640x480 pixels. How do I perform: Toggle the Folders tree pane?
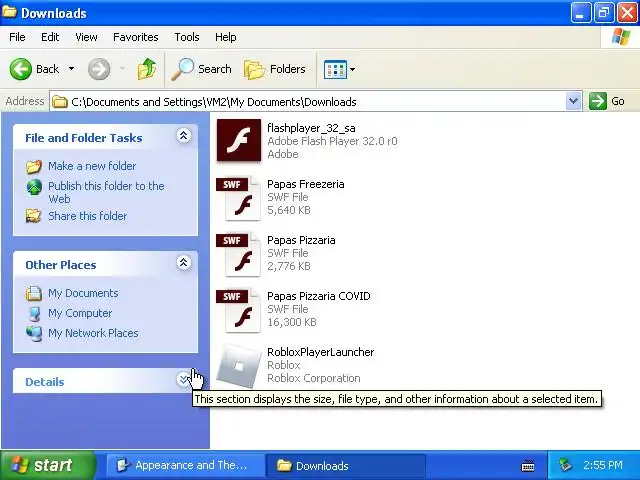pyautogui.click(x=275, y=69)
